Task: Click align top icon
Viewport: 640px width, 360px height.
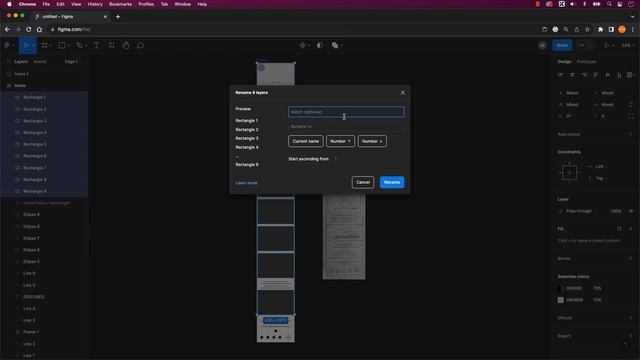Action: click(596, 75)
